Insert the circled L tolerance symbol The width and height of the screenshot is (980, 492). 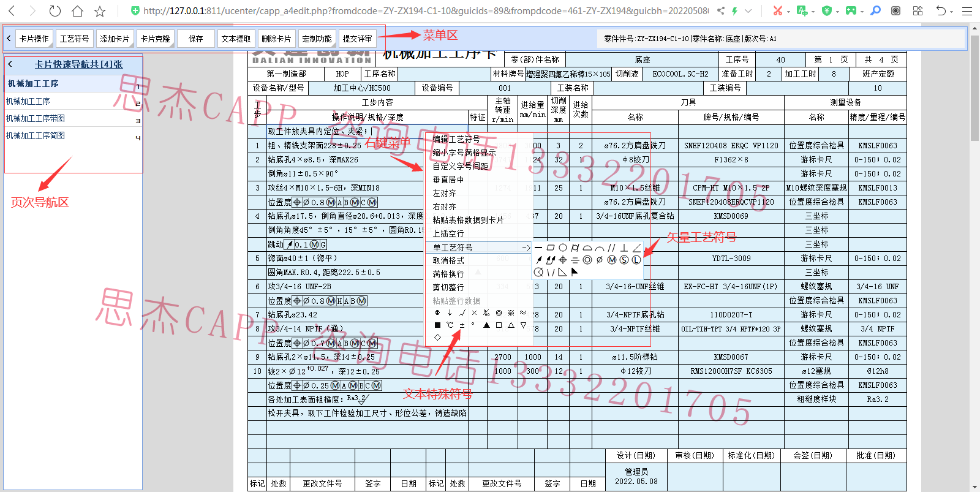pos(636,260)
